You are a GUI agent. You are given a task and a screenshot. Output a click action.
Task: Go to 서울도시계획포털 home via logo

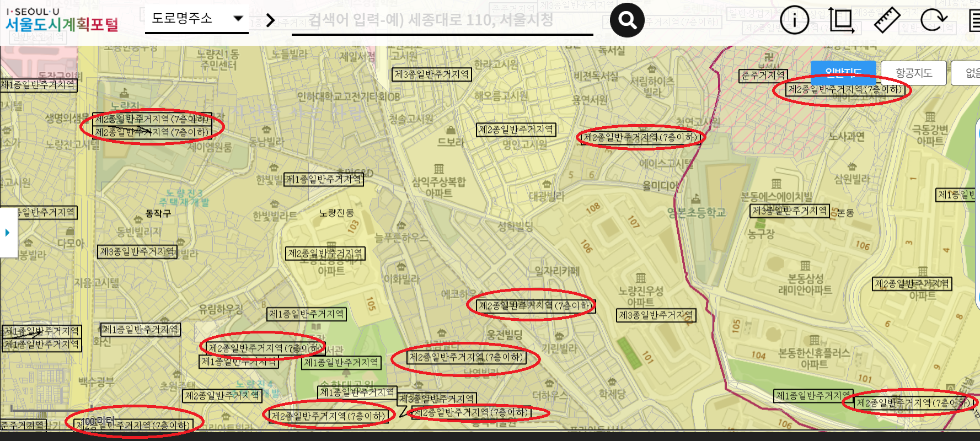tap(61, 20)
